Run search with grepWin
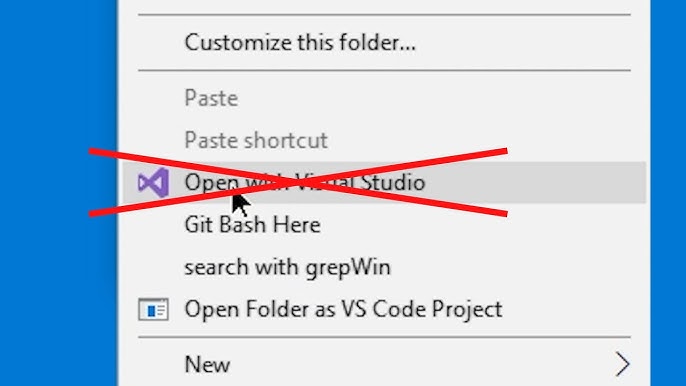 tap(287, 267)
